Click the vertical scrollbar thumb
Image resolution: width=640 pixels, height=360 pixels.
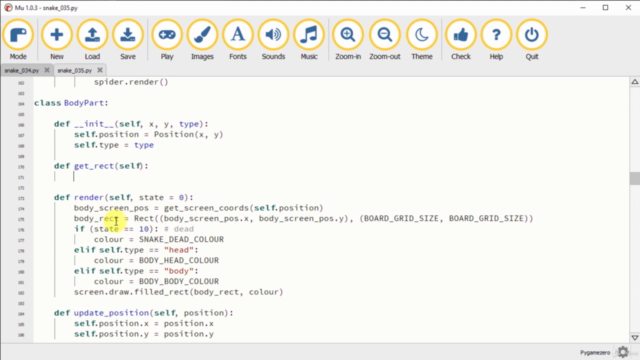(635, 178)
